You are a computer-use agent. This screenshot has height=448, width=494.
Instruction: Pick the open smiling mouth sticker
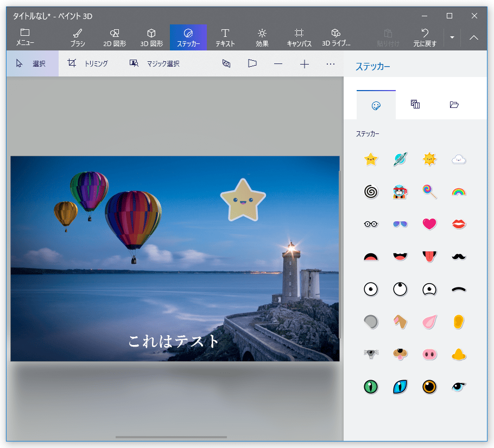400,257
